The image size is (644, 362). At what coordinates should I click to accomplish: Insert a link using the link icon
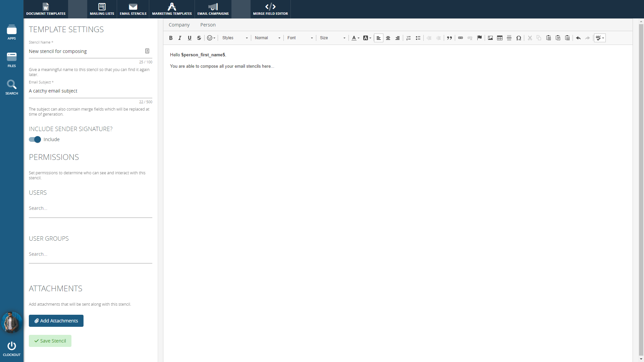tap(461, 38)
